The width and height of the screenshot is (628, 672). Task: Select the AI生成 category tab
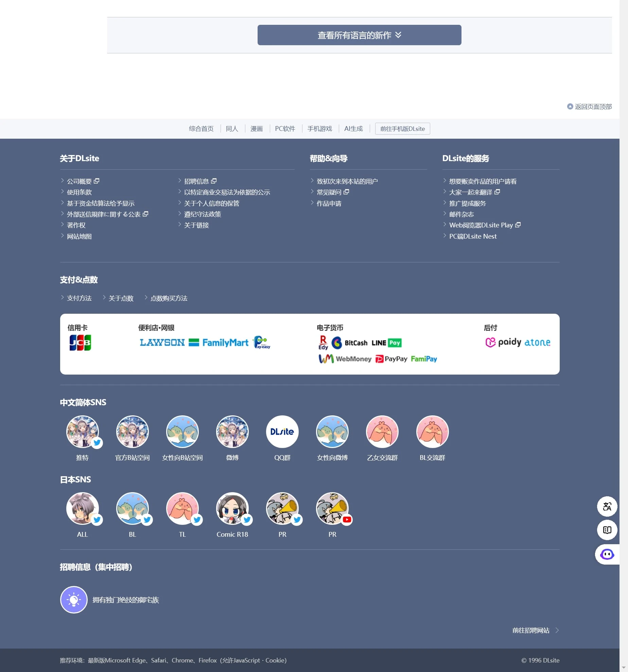[353, 128]
